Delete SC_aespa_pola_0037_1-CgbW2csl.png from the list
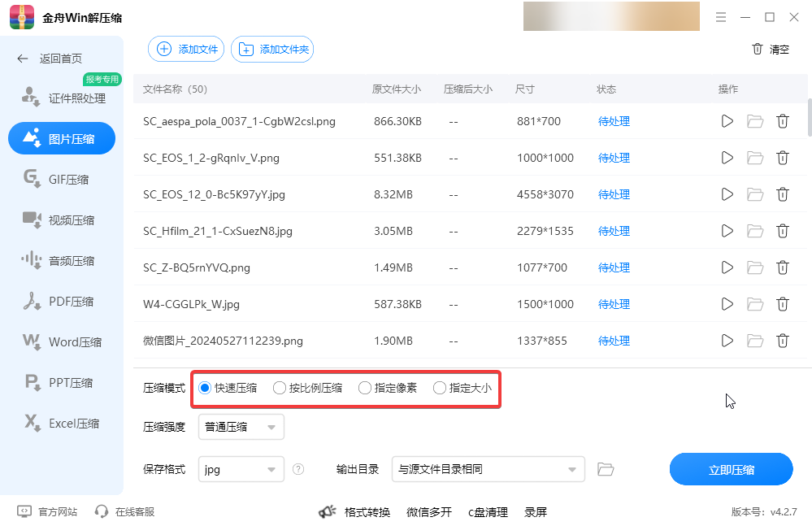Screen dimensions: 812x526 (x=783, y=121)
